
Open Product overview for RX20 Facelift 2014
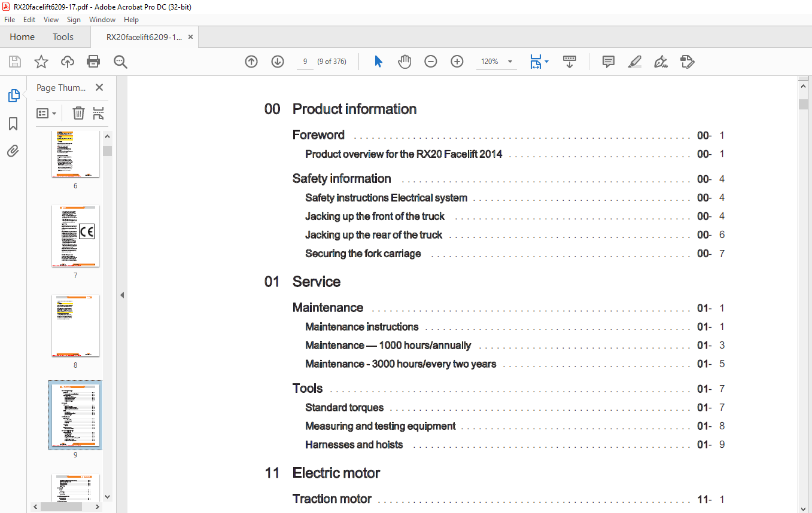[x=404, y=154]
